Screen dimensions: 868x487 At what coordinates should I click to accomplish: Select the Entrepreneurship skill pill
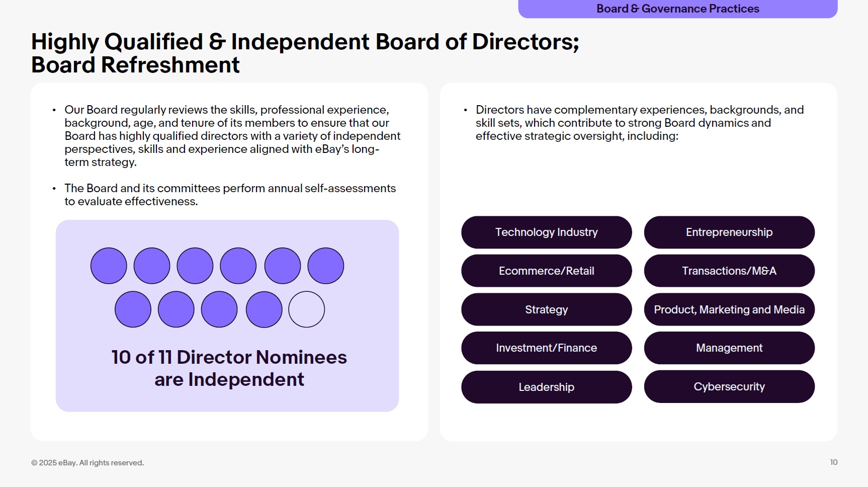pos(729,232)
